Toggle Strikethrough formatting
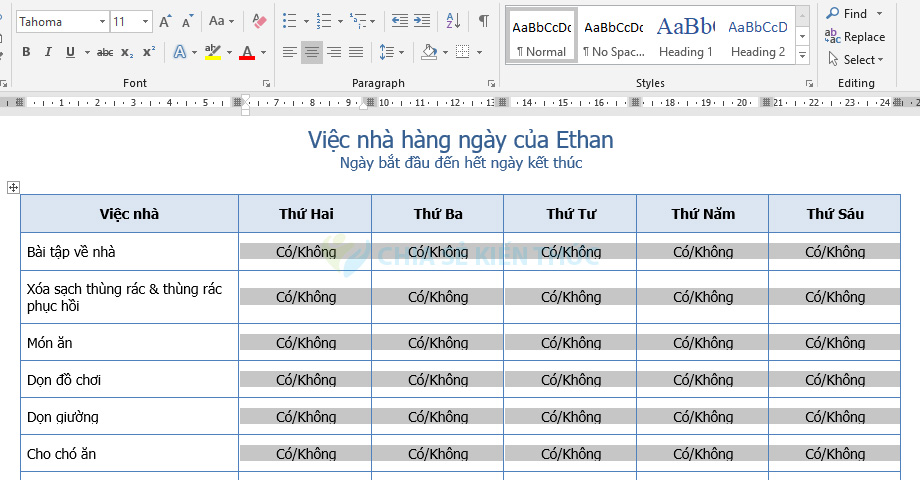Image resolution: width=920 pixels, height=480 pixels. point(105,52)
